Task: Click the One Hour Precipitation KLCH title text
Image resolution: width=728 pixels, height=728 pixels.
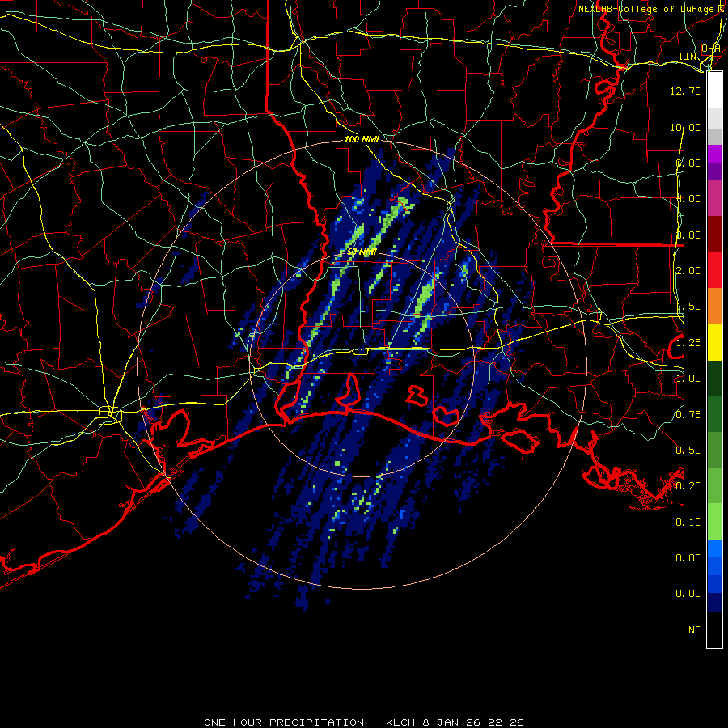Action: pos(364,722)
